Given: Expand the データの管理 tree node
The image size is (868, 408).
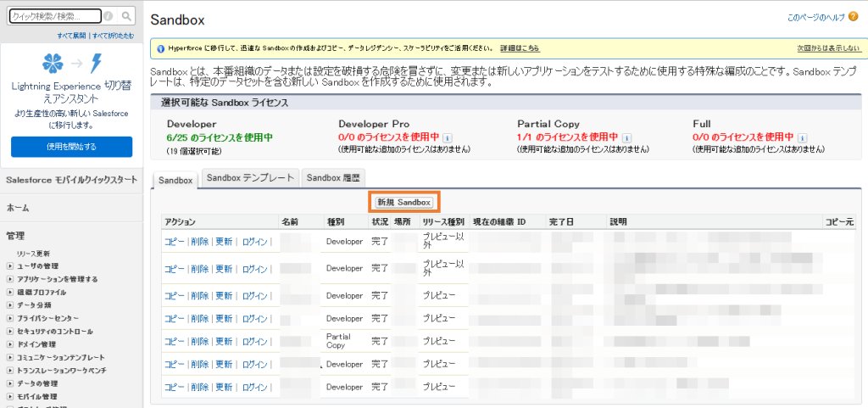Looking at the screenshot, I should 10,383.
